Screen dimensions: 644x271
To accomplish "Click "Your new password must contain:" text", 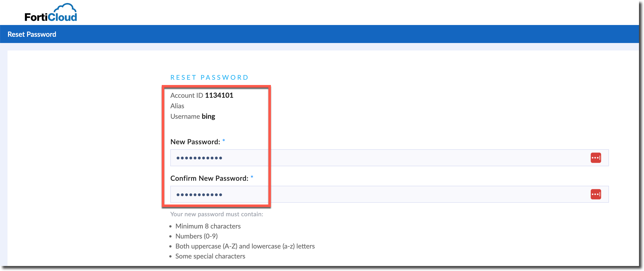I will tap(217, 214).
